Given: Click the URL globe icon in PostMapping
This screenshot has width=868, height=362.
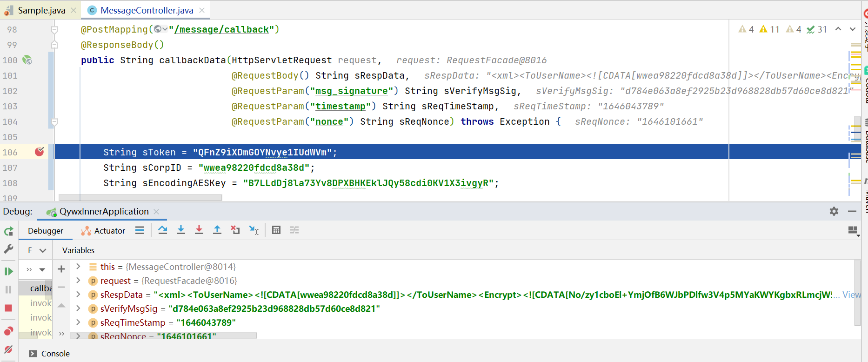Looking at the screenshot, I should coord(160,29).
